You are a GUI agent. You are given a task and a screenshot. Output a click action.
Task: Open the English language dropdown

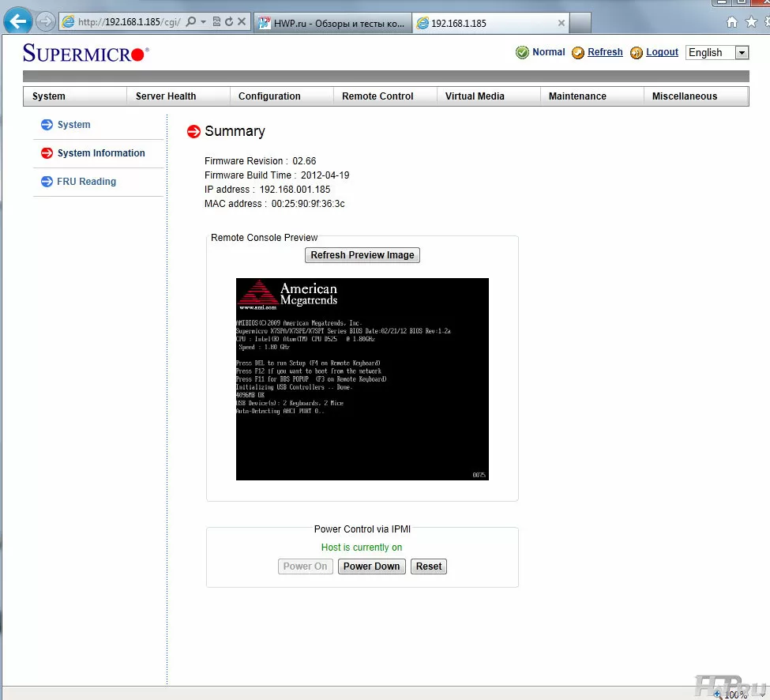pyautogui.click(x=717, y=53)
